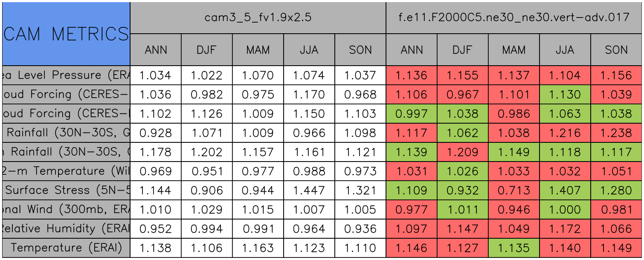Select the Relative Humidity (ERAI) row label

point(66,228)
